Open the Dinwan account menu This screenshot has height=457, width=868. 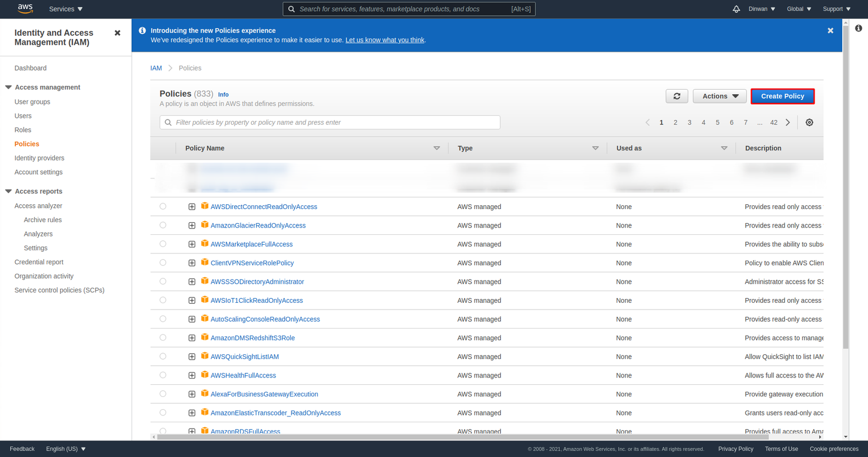762,9
